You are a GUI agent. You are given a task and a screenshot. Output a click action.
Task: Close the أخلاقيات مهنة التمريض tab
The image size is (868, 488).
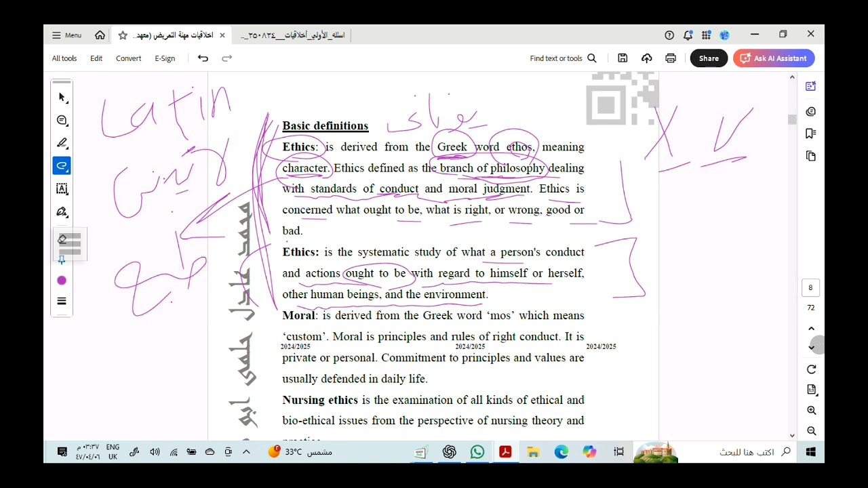pyautogui.click(x=222, y=35)
